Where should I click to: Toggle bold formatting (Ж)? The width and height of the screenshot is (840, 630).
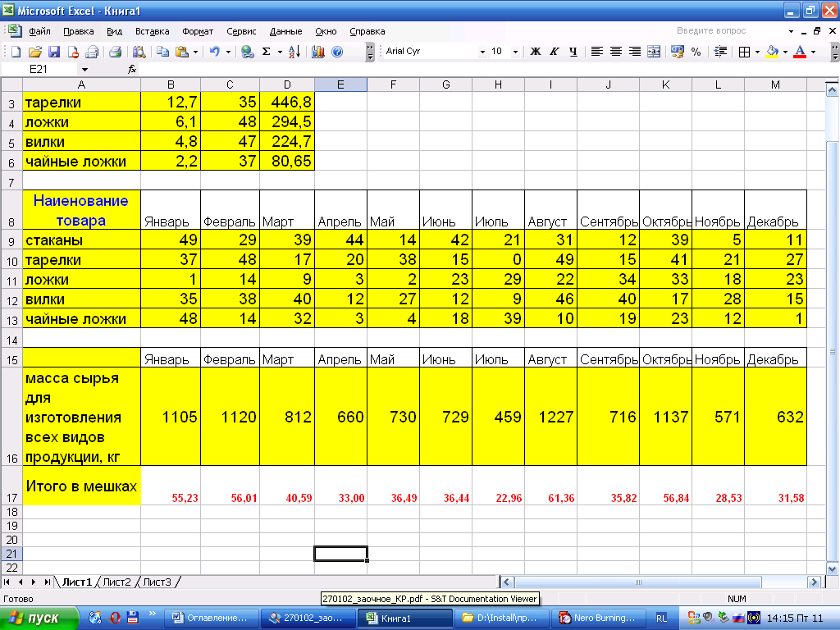536,52
